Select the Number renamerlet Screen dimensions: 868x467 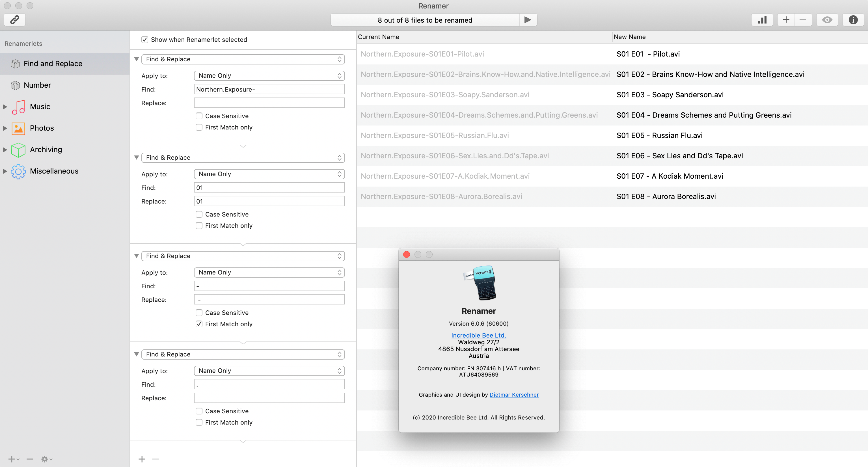click(x=37, y=85)
